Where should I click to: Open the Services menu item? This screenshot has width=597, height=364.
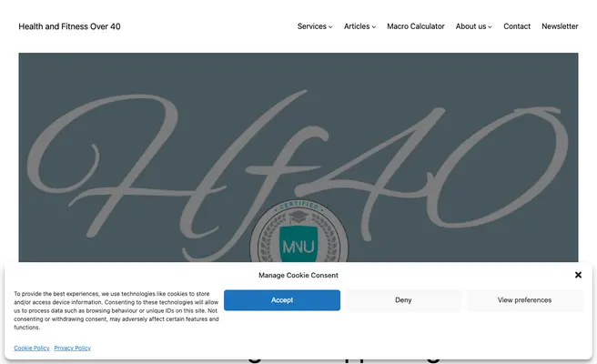tap(312, 26)
